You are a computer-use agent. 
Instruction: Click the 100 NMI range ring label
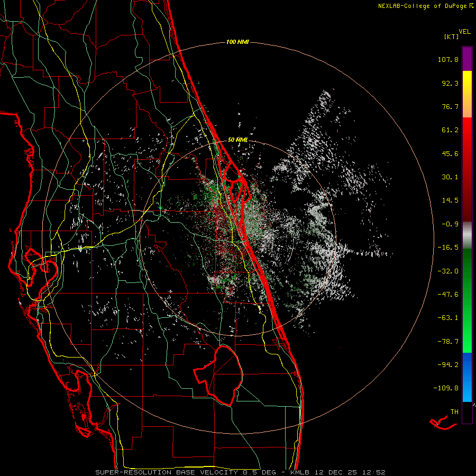coord(237,42)
